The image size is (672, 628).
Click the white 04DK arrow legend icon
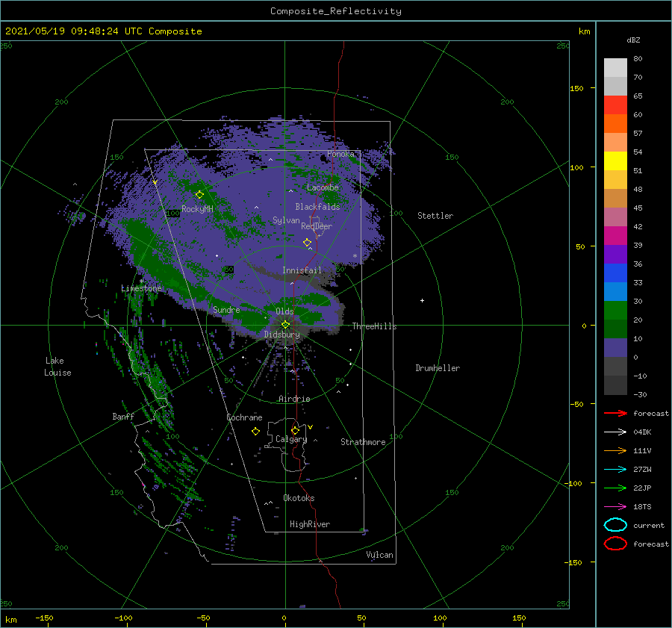coord(615,432)
